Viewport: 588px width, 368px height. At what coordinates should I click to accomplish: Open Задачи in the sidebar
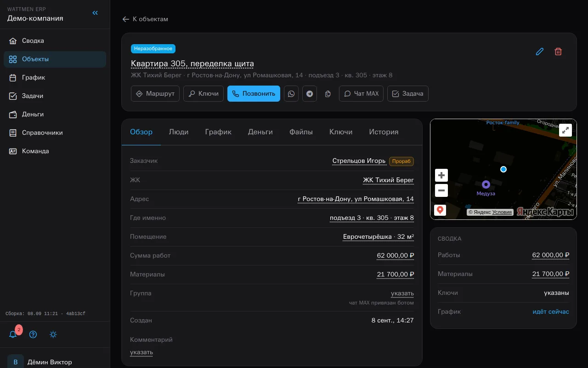point(55,96)
